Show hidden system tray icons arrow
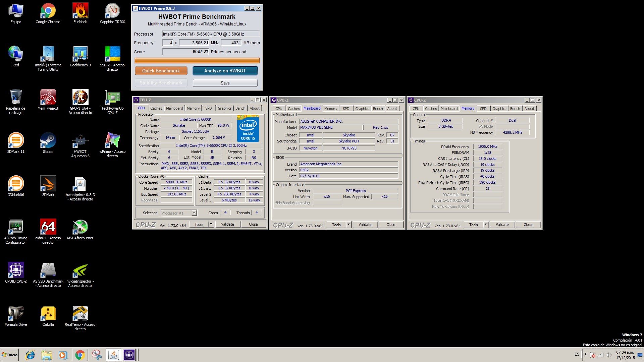This screenshot has width=644, height=362. 585,355
